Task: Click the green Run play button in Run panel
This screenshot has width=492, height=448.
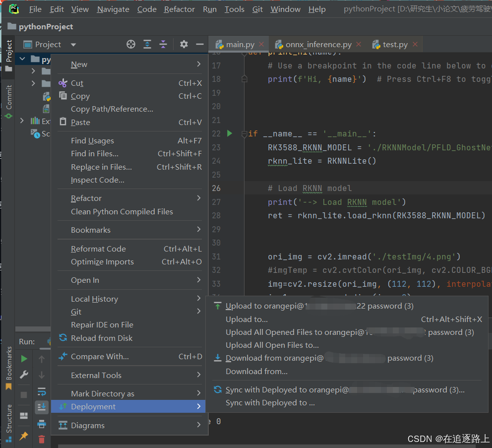Action: tap(24, 359)
